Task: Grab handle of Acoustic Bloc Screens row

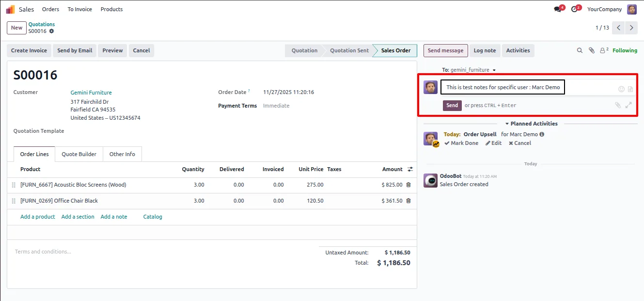Action: coord(14,185)
